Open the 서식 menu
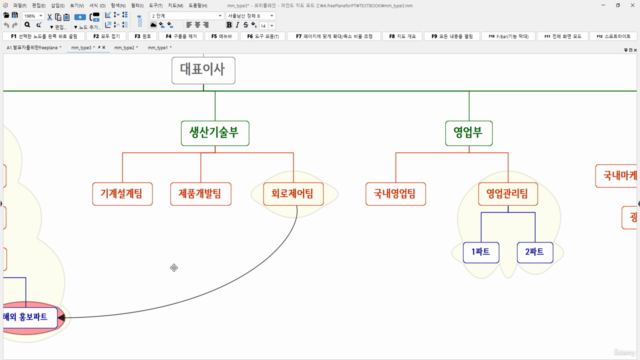 pyautogui.click(x=97, y=6)
